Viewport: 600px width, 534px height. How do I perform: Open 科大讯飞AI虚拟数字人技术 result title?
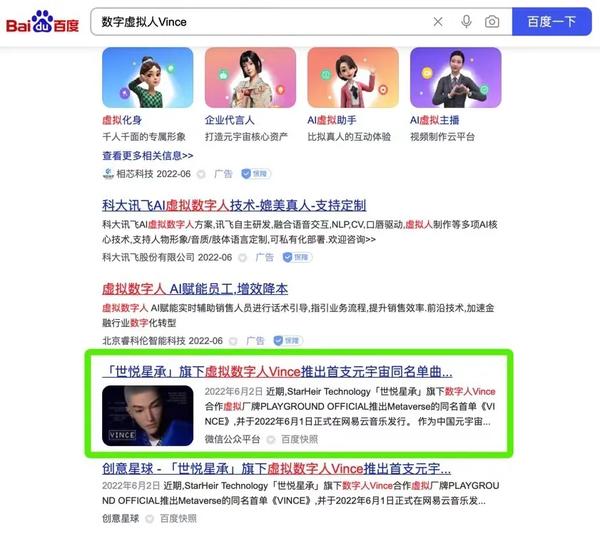[234, 206]
